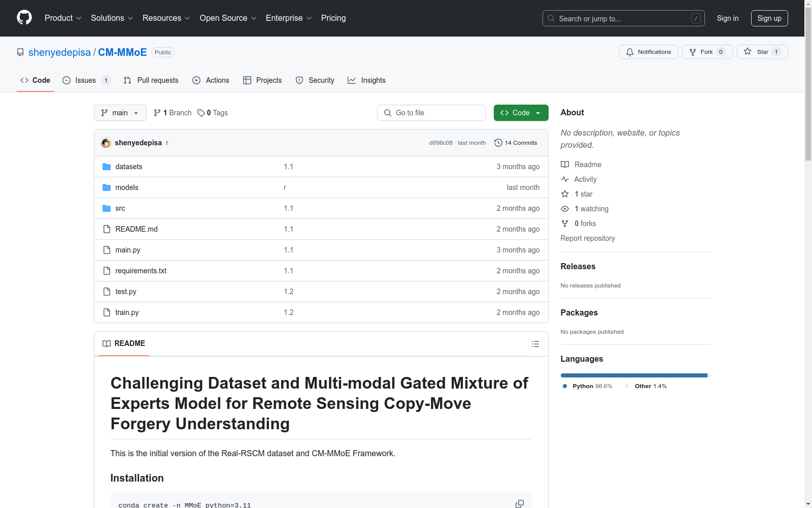Switch to the Pull requests tab

coord(151,80)
